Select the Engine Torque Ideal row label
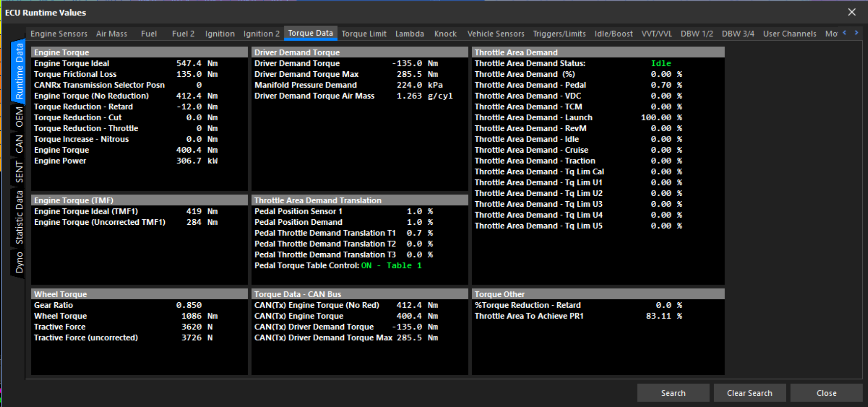The height and width of the screenshot is (407, 868). click(x=71, y=63)
